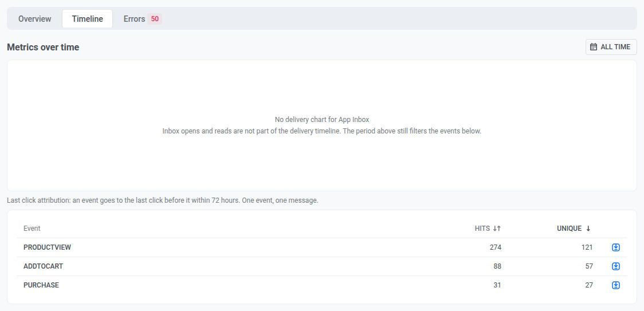Screen dimensions: 644x311
Task: Click the 'Inbox opens and reads' explanation text
Action: tap(322, 132)
